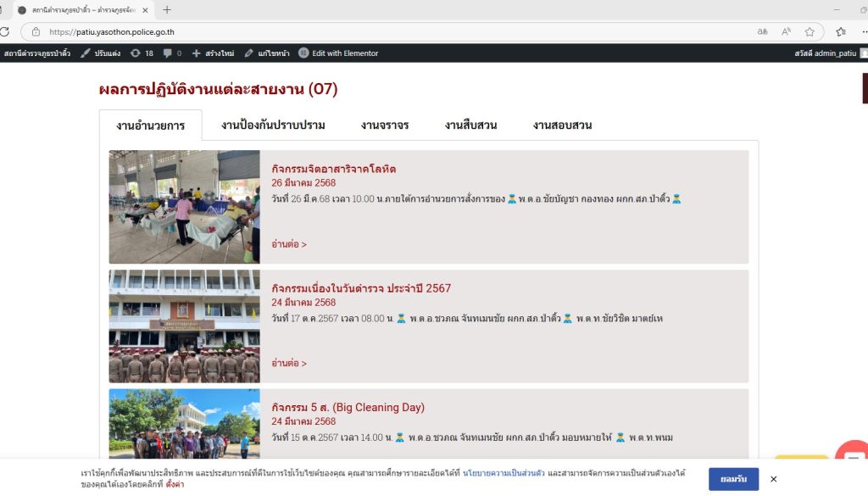Add page to favorites star icon
This screenshot has width=868, height=496.
coord(810,32)
